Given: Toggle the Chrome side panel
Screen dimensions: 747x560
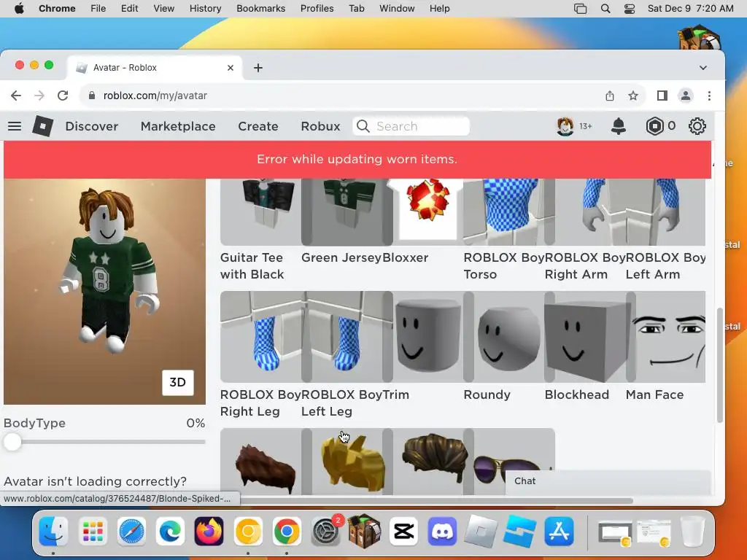Looking at the screenshot, I should [662, 96].
